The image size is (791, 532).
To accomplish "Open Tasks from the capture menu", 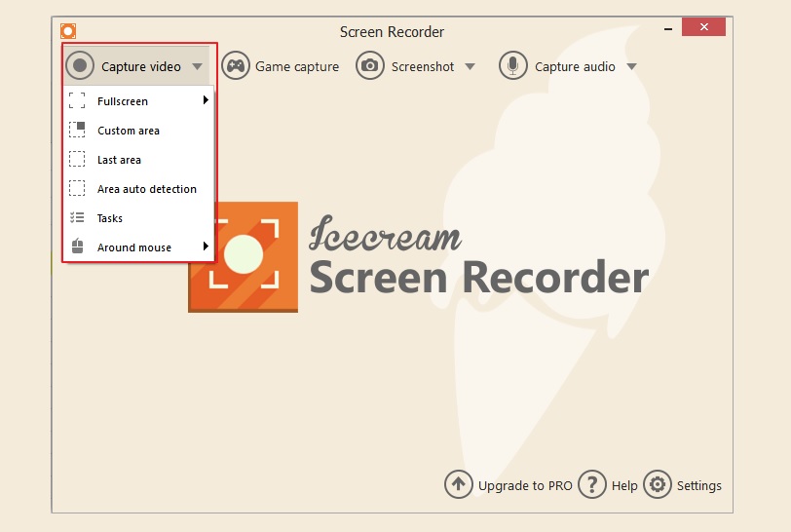I will coord(139,218).
